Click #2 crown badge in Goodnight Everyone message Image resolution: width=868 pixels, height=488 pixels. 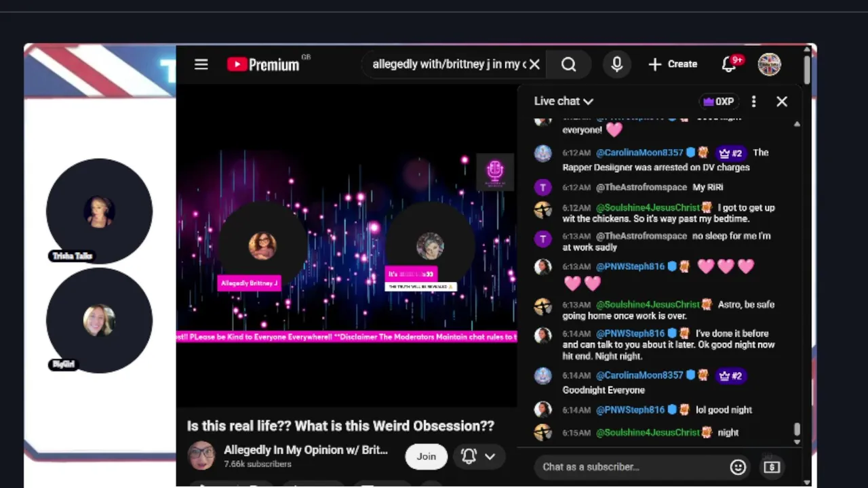[x=730, y=375]
